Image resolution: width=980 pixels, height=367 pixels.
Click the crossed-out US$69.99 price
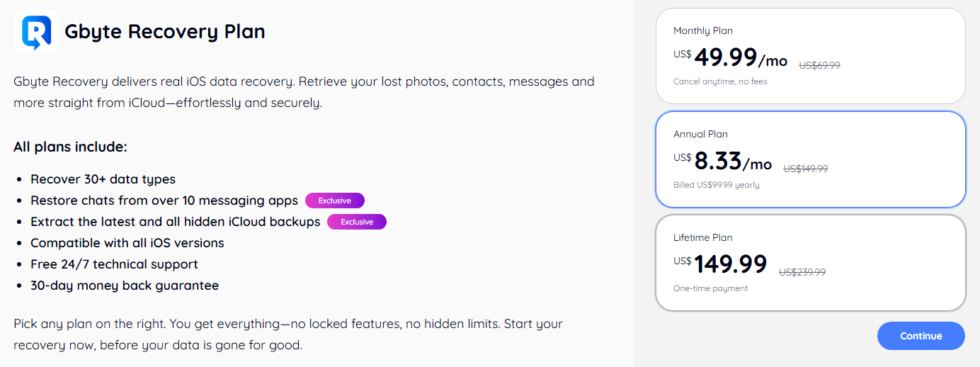[x=819, y=65]
